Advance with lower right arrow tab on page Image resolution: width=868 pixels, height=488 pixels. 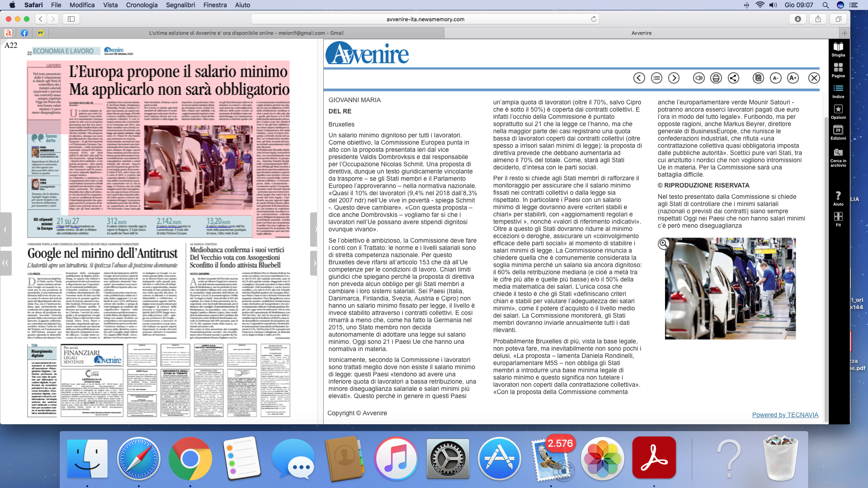point(314,263)
